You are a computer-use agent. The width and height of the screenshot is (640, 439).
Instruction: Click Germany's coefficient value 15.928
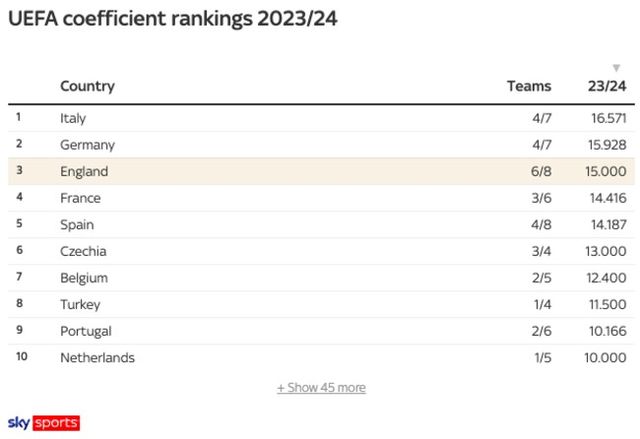(x=608, y=145)
